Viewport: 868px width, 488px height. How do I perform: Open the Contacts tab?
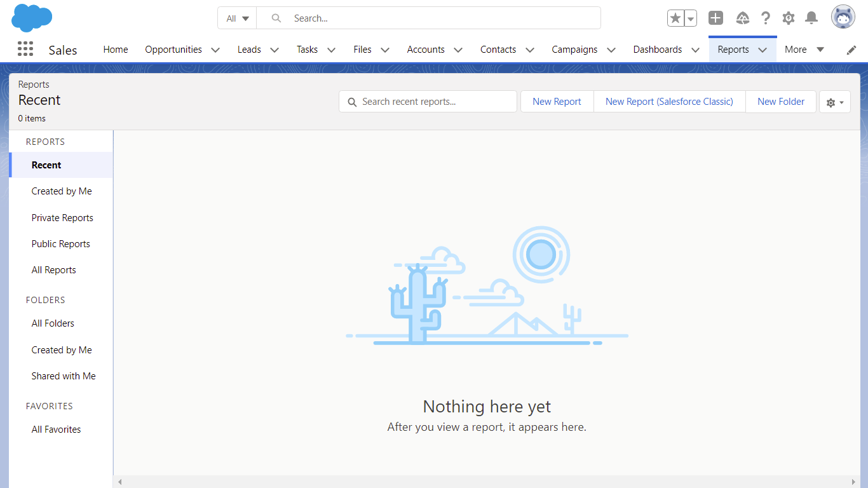click(x=498, y=50)
